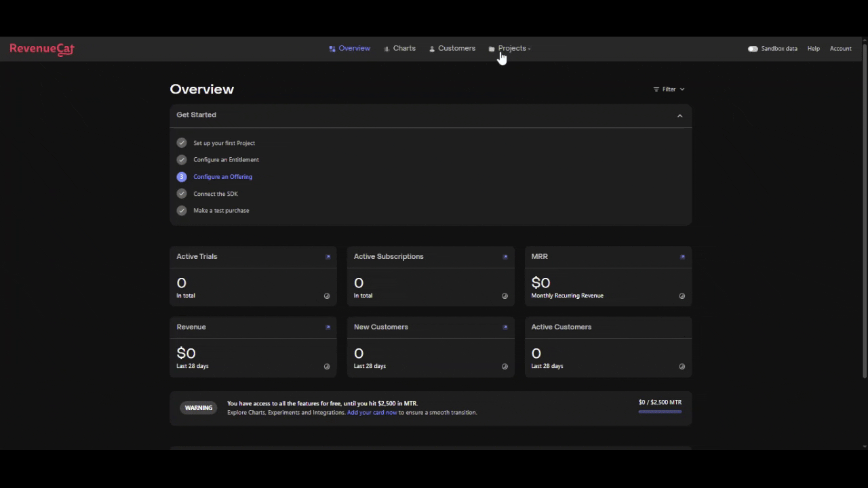Open the Add your card now link
868x488 pixels.
click(x=372, y=412)
